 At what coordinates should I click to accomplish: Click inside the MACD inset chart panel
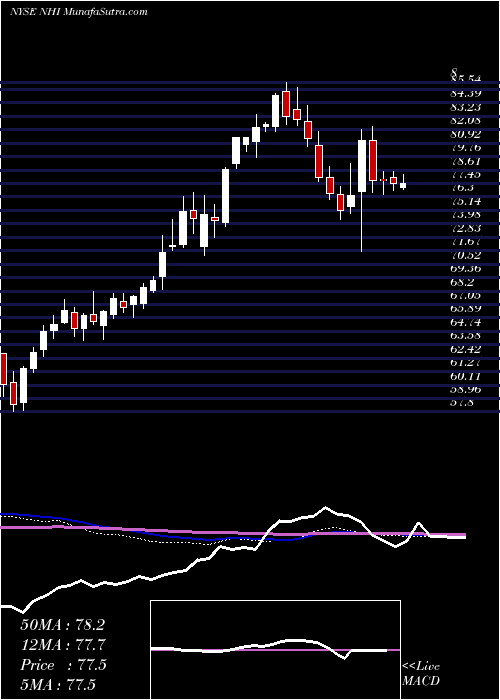pos(275,650)
